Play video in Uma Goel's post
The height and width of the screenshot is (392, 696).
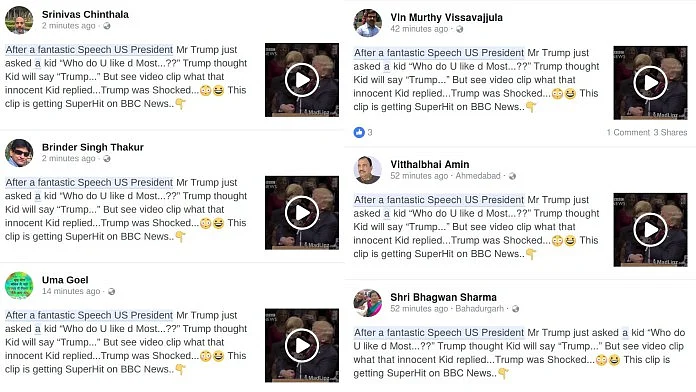pos(302,345)
